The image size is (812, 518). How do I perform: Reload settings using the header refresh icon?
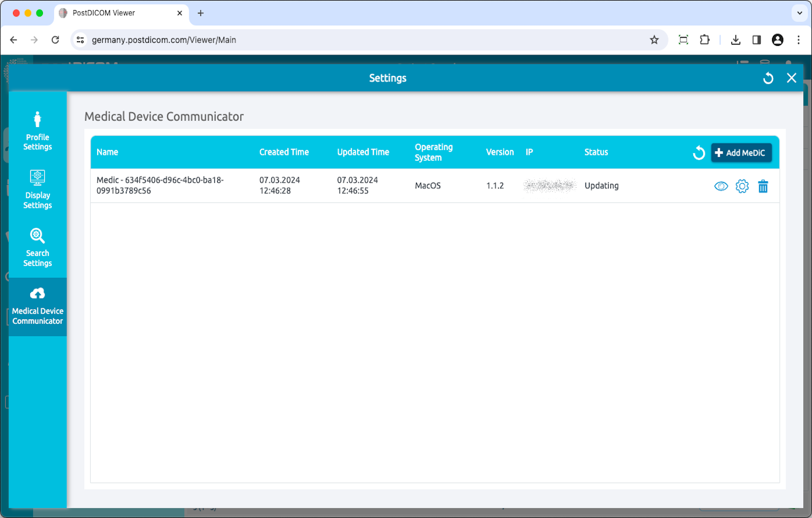(768, 78)
